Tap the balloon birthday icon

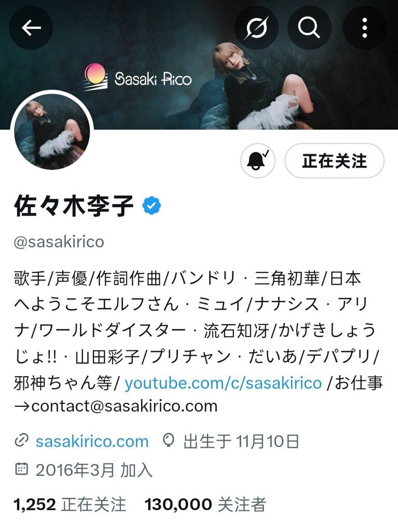pos(169,441)
